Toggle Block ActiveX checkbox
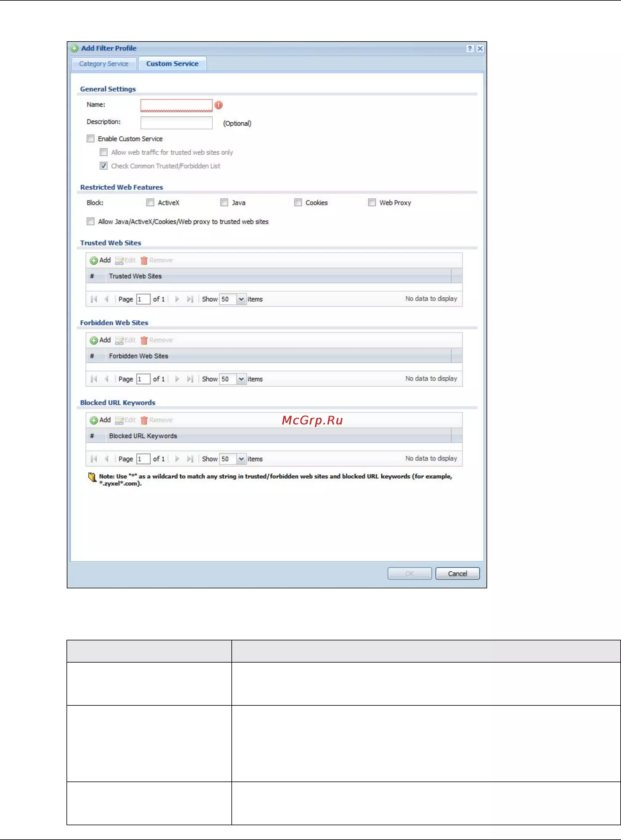 click(x=150, y=202)
